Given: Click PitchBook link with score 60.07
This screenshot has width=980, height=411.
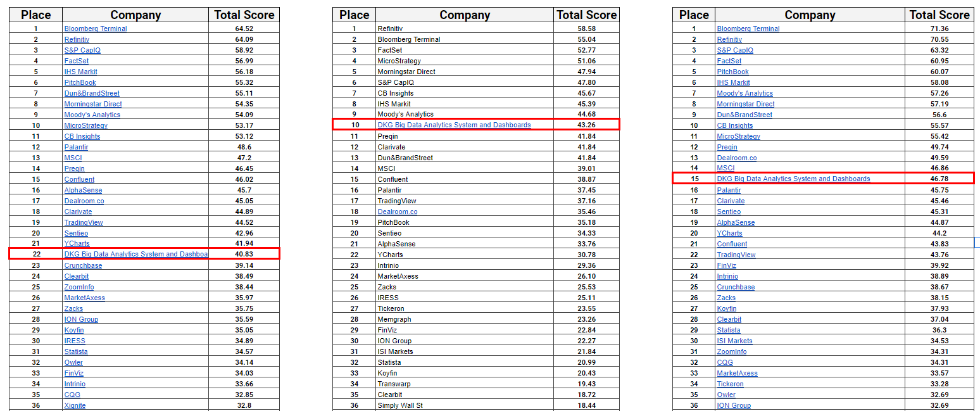Looking at the screenshot, I should pyautogui.click(x=732, y=72).
